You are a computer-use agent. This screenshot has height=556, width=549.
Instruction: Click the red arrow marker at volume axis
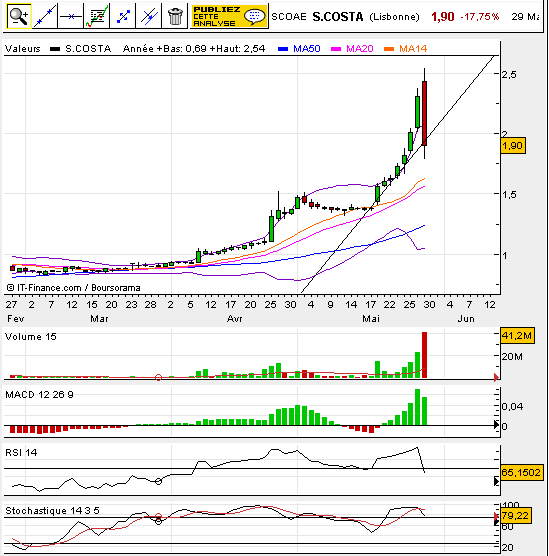tap(496, 377)
